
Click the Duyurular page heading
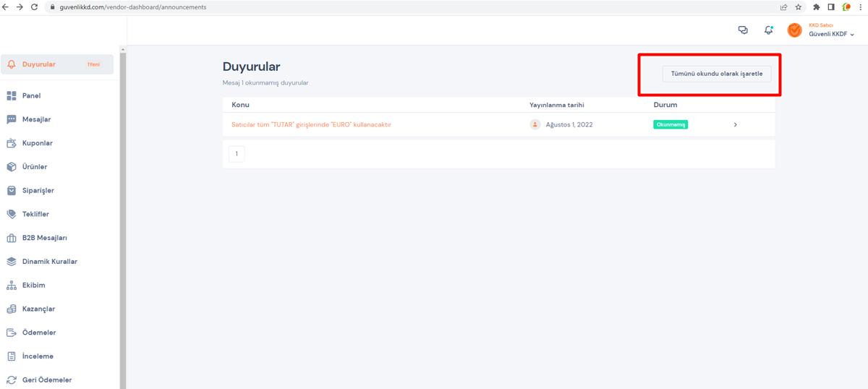pos(251,67)
